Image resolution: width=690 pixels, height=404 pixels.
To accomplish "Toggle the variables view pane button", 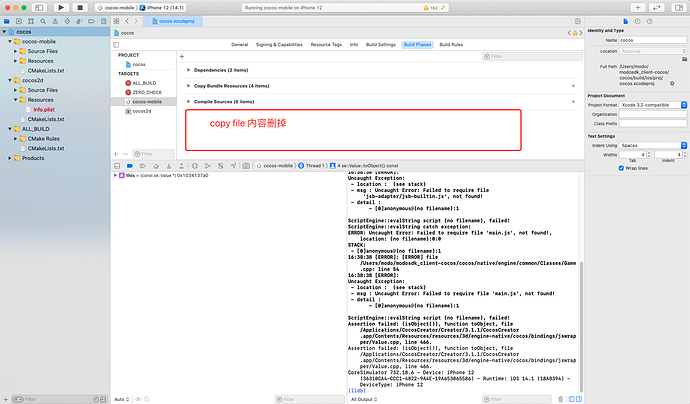I will click(572, 399).
